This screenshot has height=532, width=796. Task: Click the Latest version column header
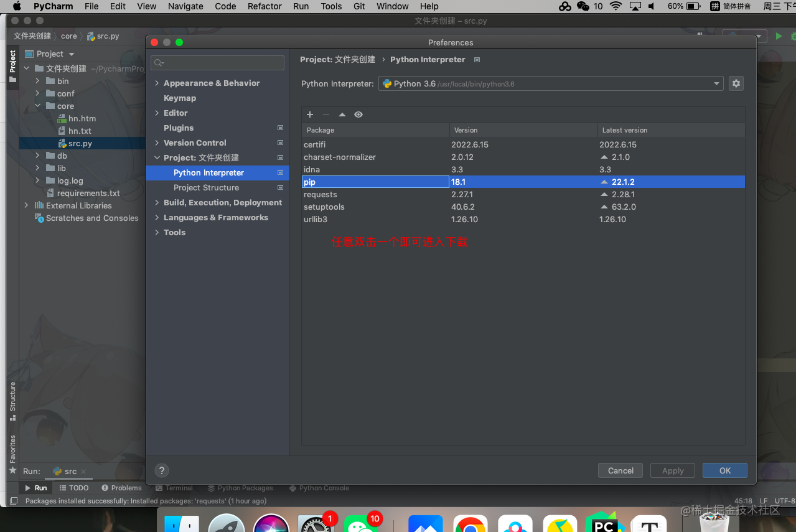pos(671,130)
